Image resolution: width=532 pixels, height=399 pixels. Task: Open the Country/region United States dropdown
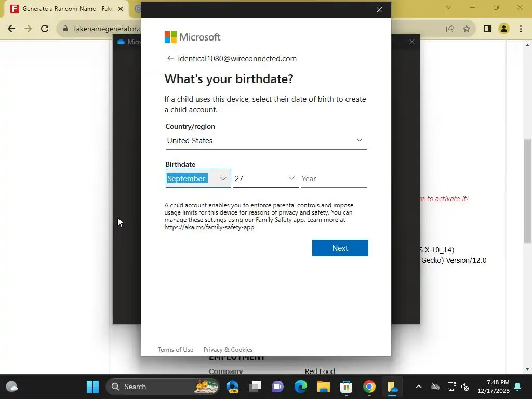click(x=267, y=141)
